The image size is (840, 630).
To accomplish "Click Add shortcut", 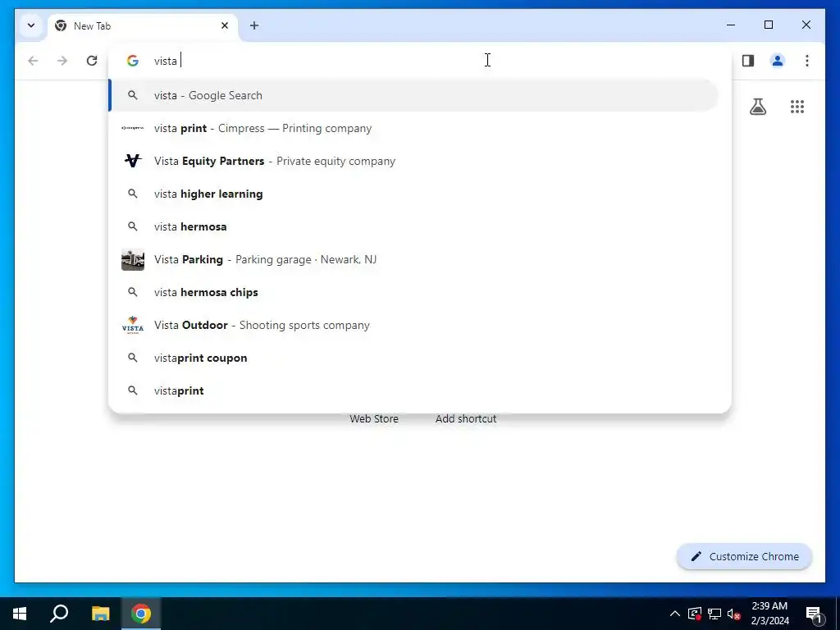I will coord(466,419).
